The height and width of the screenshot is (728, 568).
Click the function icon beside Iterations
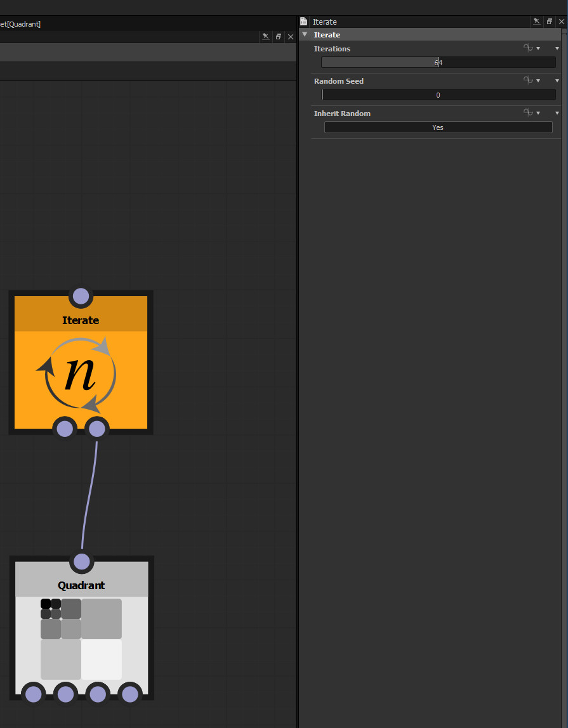click(529, 48)
